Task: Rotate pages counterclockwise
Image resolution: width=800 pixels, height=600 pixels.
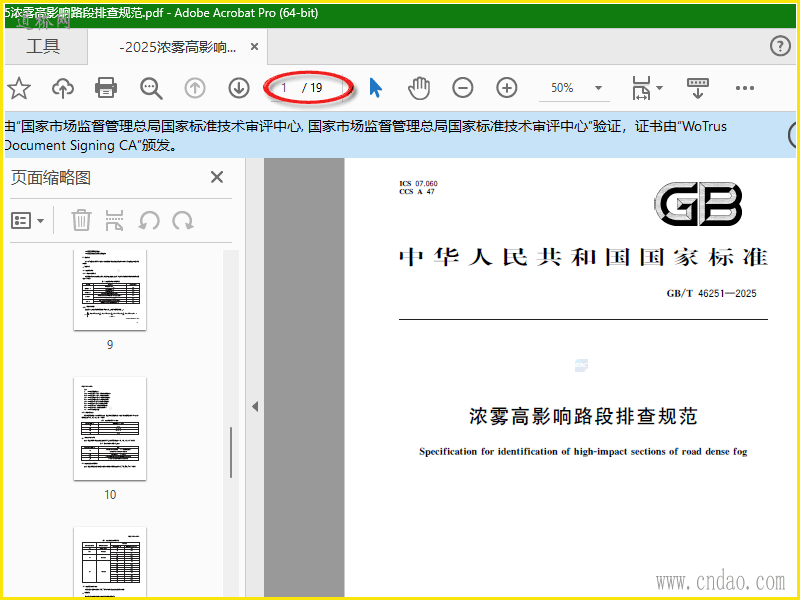Action: coord(148,221)
